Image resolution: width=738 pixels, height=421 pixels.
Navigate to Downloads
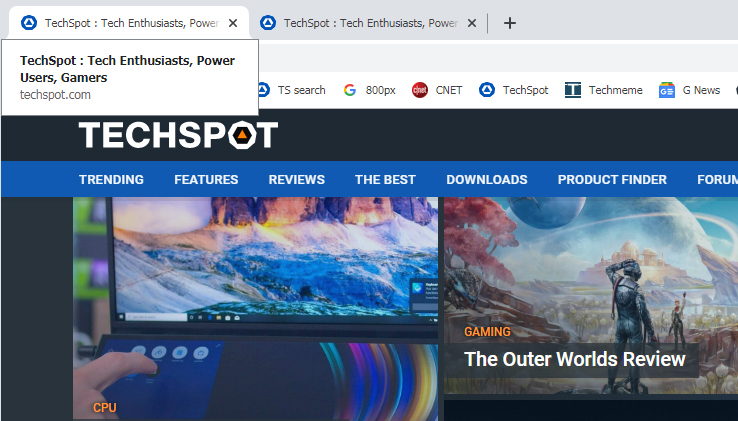(487, 179)
